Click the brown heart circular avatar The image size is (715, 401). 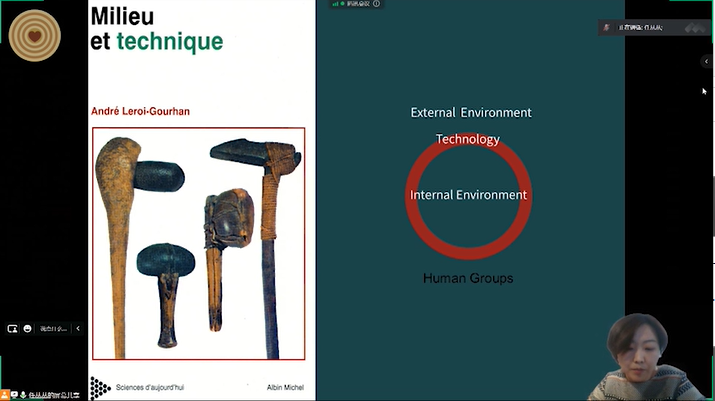click(35, 36)
